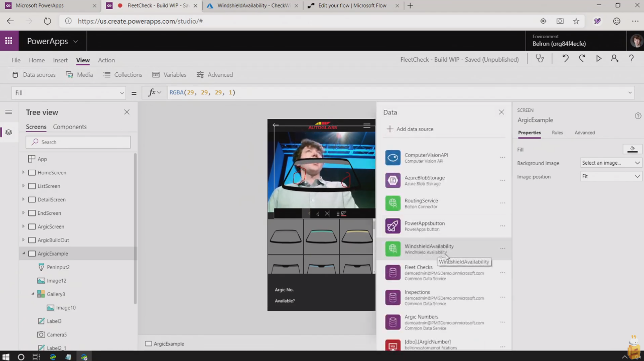The image size is (644, 361).
Task: Click the Undo arrow icon
Action: 565,59
